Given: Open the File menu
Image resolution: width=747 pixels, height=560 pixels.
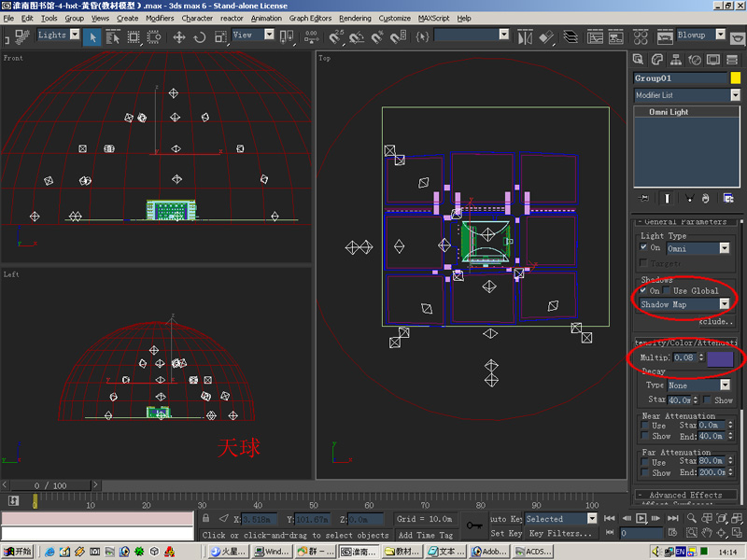Looking at the screenshot, I should click(x=8, y=18).
